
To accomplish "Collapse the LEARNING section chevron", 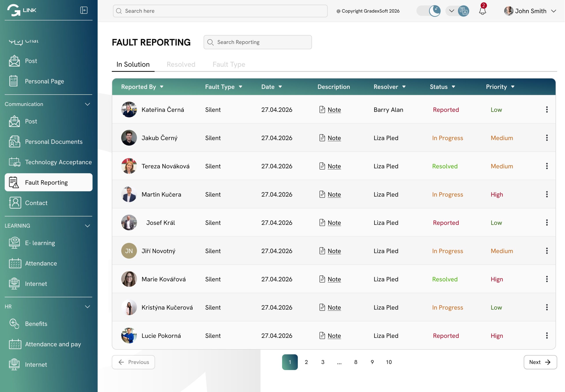I will 87,226.
